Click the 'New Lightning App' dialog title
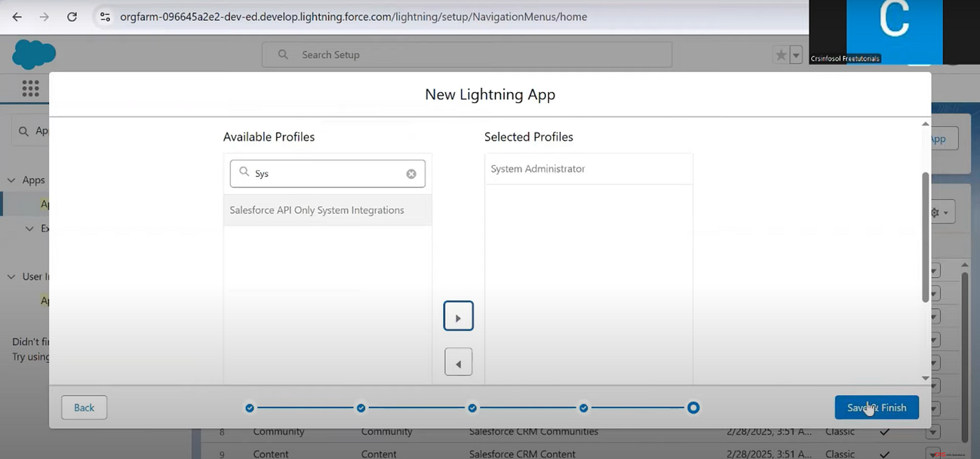The width and height of the screenshot is (980, 459). [x=490, y=94]
